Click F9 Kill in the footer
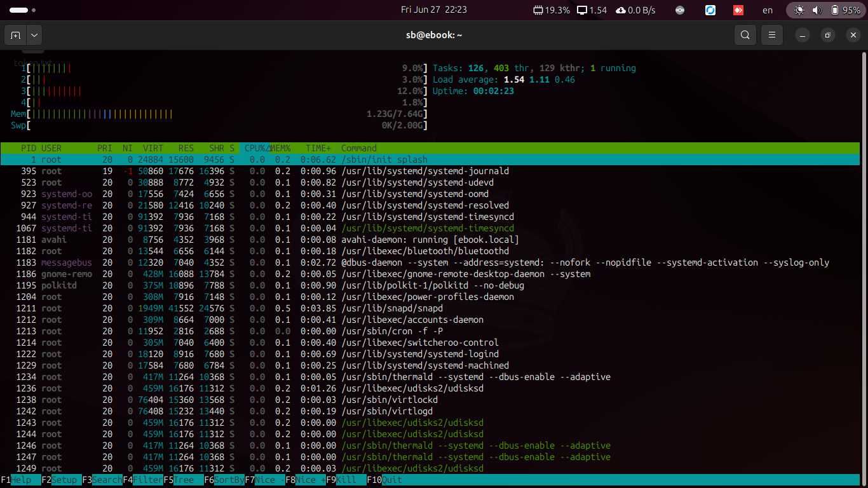868x488 pixels. coord(346,480)
